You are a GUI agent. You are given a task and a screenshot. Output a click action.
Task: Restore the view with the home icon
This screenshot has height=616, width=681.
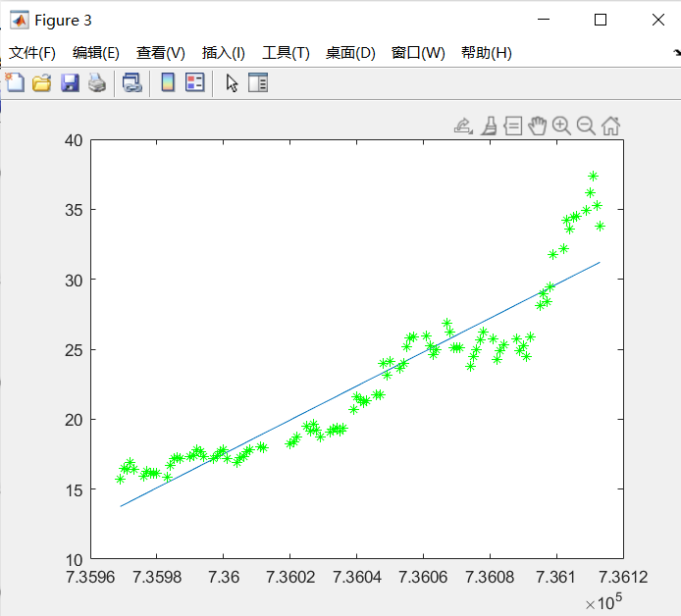click(610, 126)
